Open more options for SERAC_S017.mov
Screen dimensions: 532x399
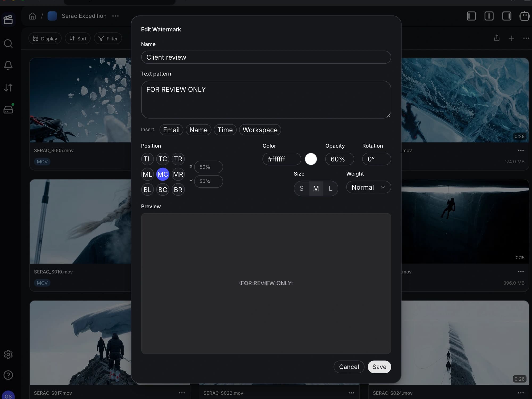(x=182, y=393)
